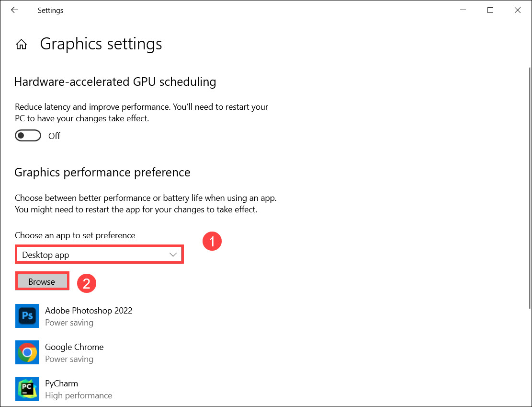This screenshot has height=407, width=532.
Task: Maximize the Settings window
Action: coord(490,10)
